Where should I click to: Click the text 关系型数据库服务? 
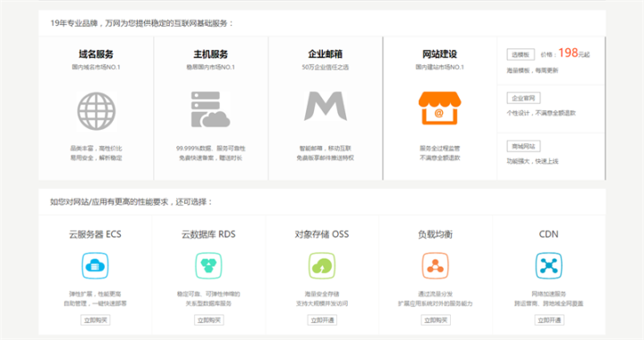tap(208, 303)
